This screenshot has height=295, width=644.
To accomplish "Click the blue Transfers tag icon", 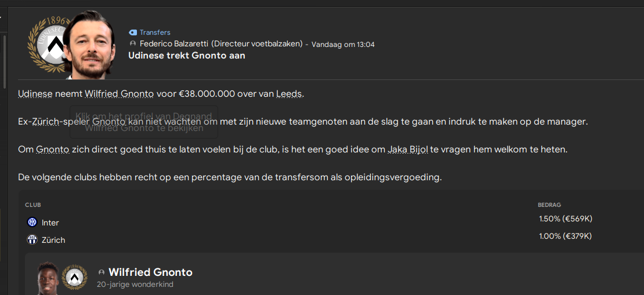I will (133, 32).
